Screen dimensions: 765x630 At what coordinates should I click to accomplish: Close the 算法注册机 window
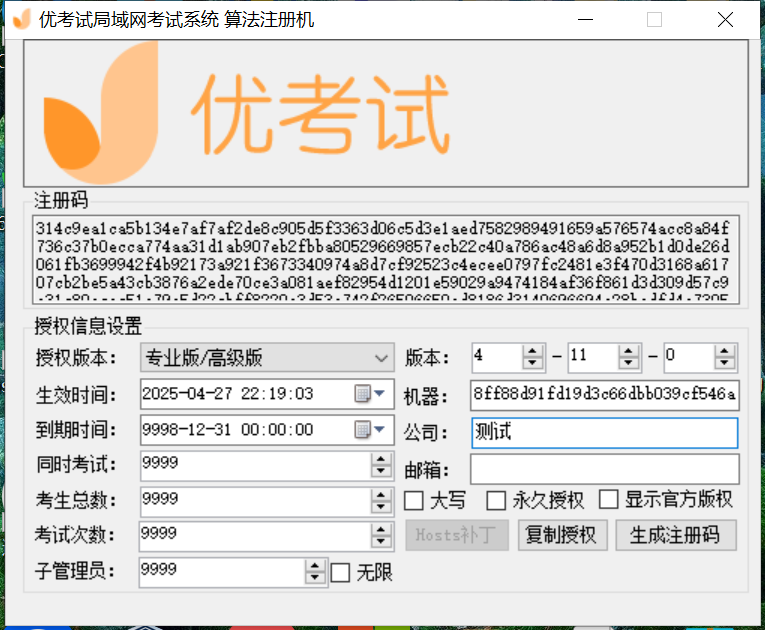pos(725,20)
